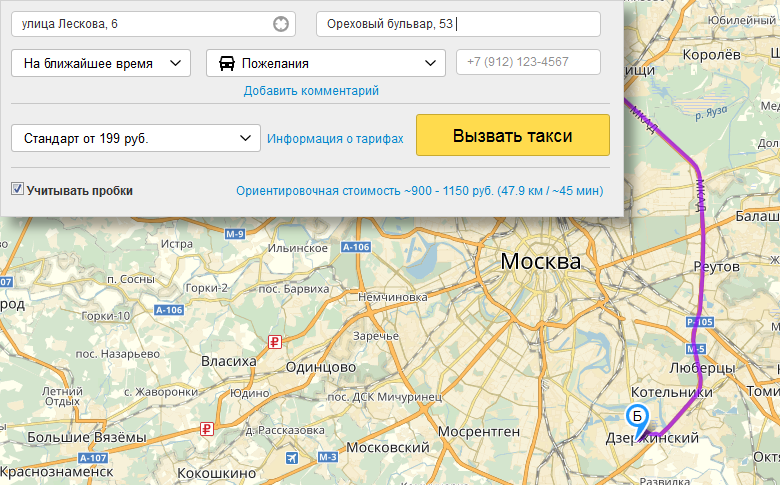
Task: Click the Ильинское label on map
Action: point(298,248)
